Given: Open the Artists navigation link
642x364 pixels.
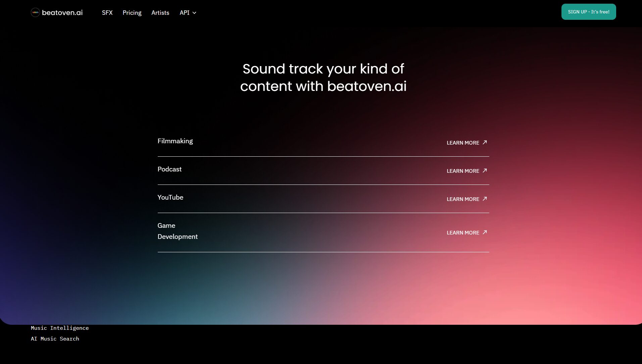Looking at the screenshot, I should 160,13.
